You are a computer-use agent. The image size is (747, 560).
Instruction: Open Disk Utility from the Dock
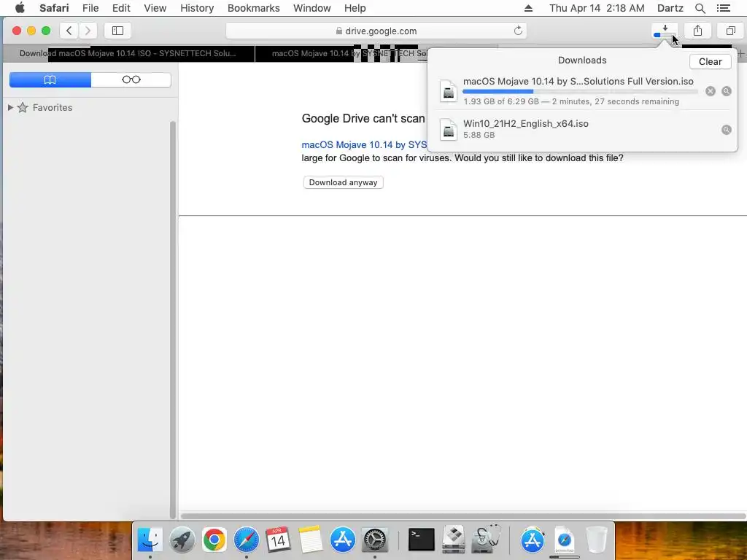(x=486, y=539)
